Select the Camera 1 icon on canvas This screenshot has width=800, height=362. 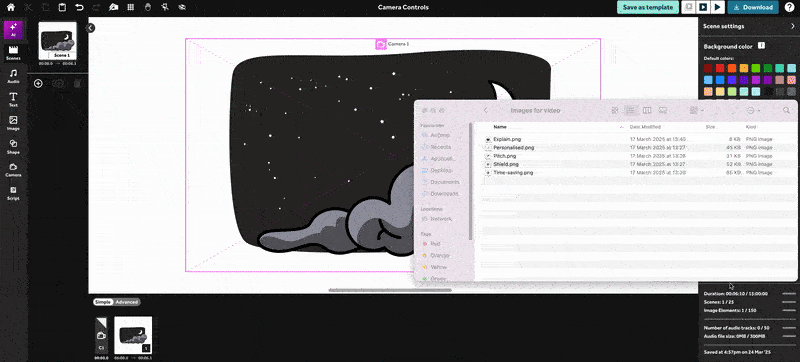(381, 44)
